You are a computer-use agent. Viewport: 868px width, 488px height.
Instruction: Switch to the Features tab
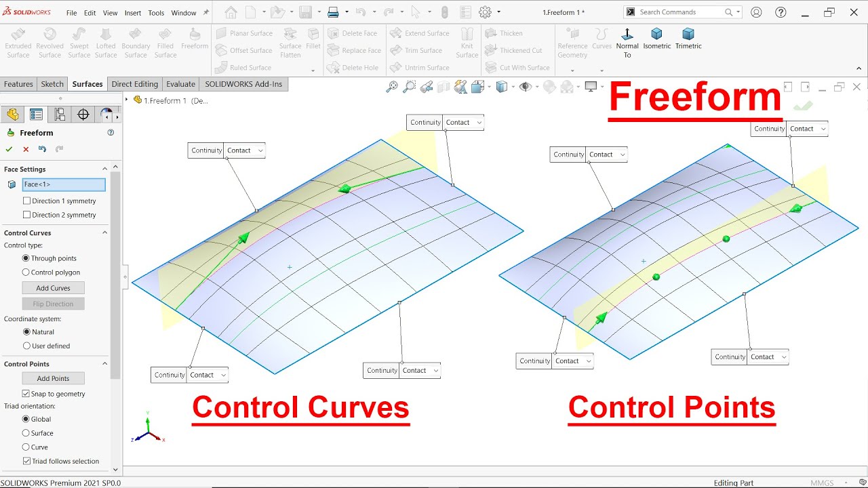click(18, 84)
